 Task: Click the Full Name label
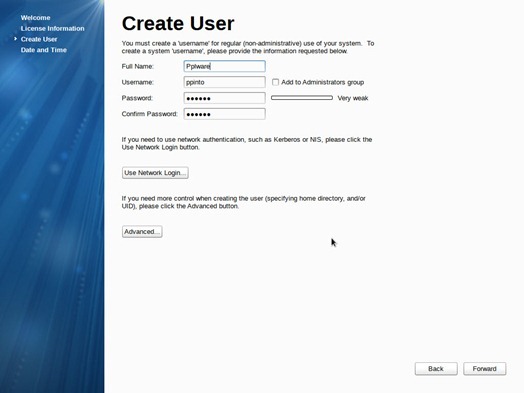tap(138, 66)
